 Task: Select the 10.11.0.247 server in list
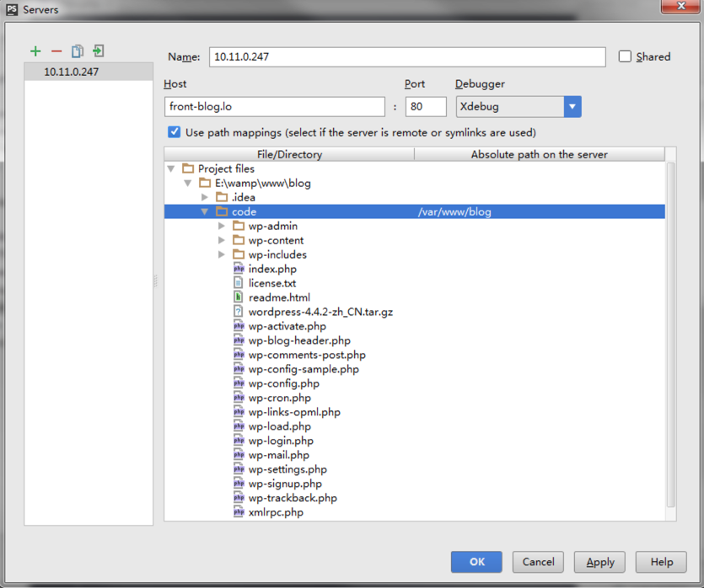[x=72, y=72]
